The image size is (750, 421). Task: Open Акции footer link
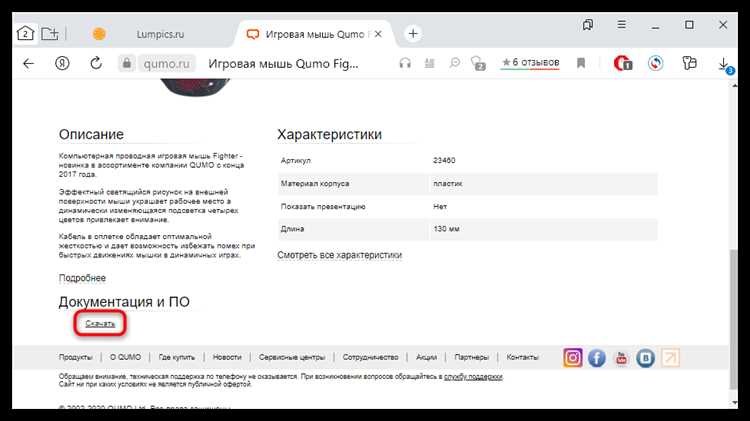point(426,357)
